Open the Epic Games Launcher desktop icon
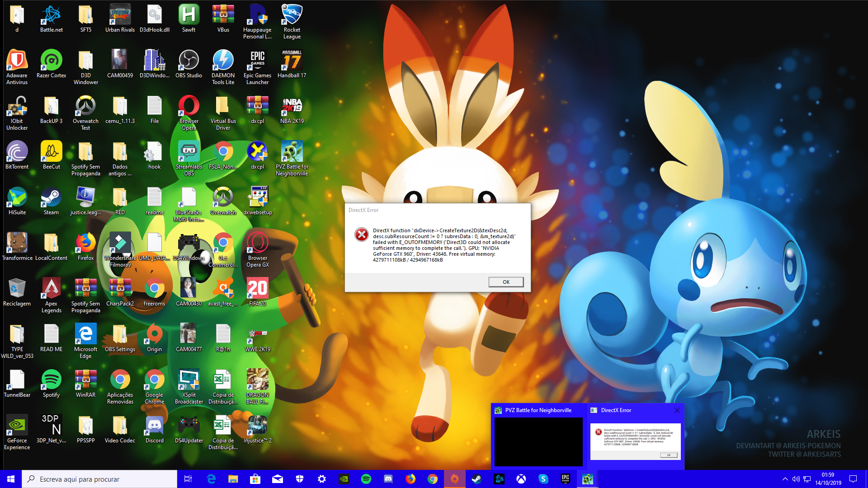Image resolution: width=868 pixels, height=488 pixels. click(257, 61)
